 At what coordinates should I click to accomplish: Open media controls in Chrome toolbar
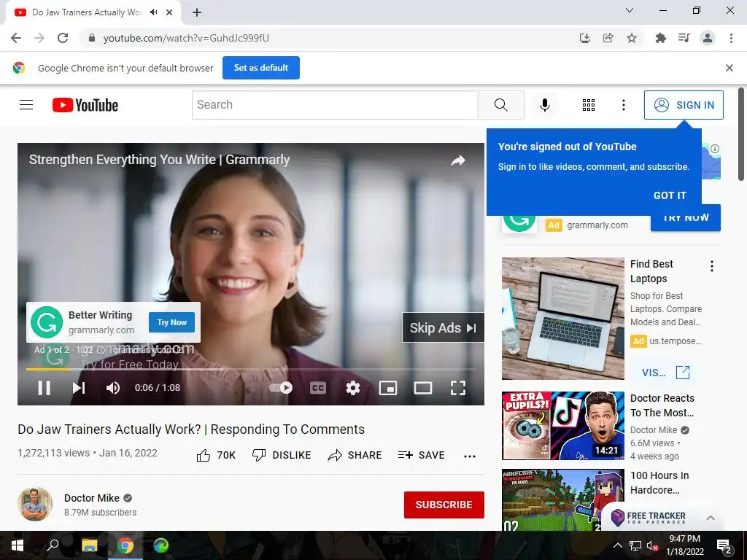click(x=684, y=38)
